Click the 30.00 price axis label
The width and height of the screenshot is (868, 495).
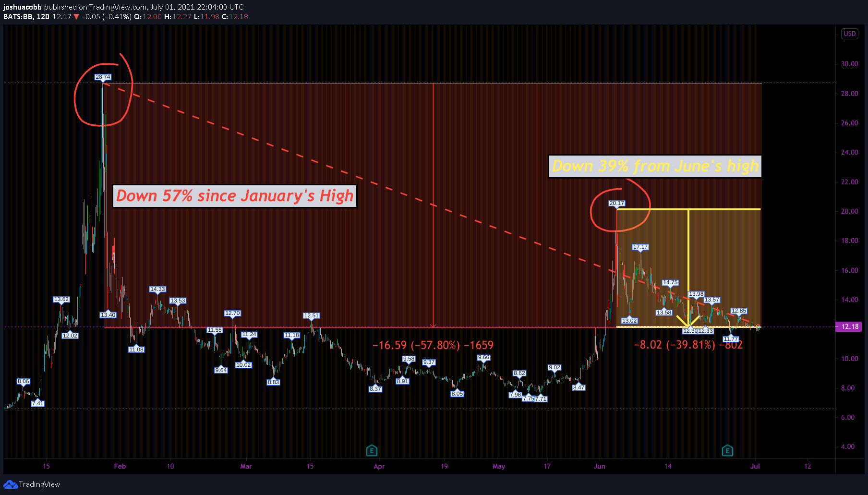pos(849,64)
